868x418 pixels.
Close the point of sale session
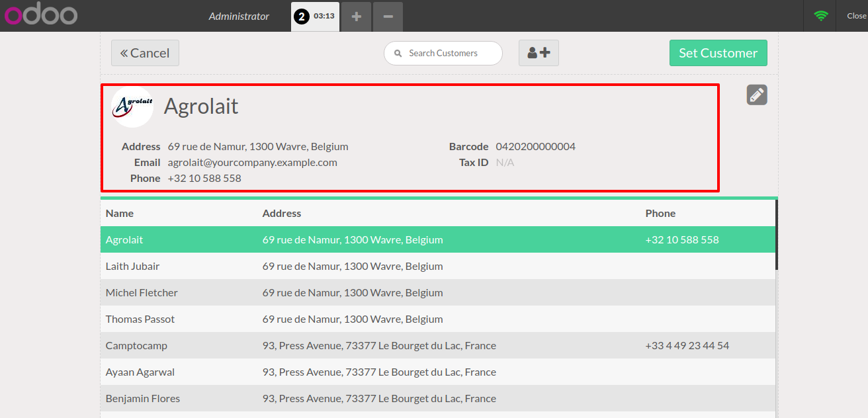click(x=857, y=16)
